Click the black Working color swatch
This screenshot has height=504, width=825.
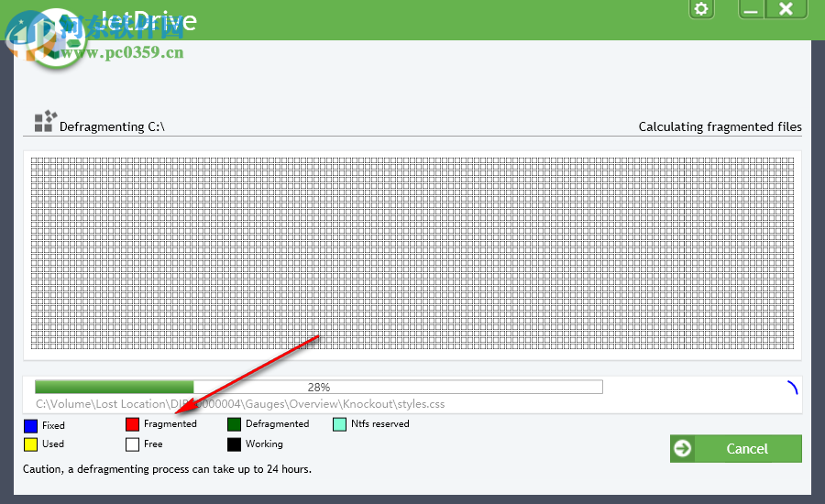click(234, 444)
